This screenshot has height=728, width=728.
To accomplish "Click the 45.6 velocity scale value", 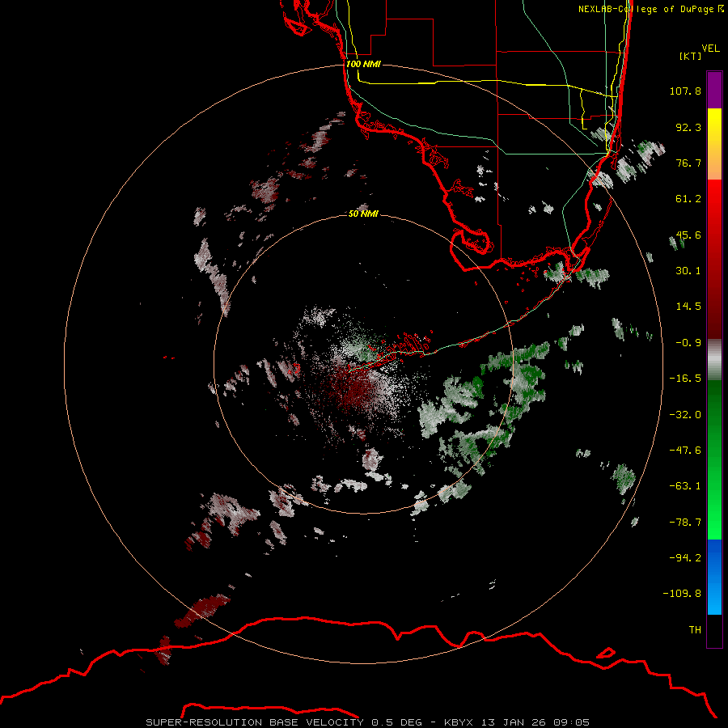I will 688,235.
